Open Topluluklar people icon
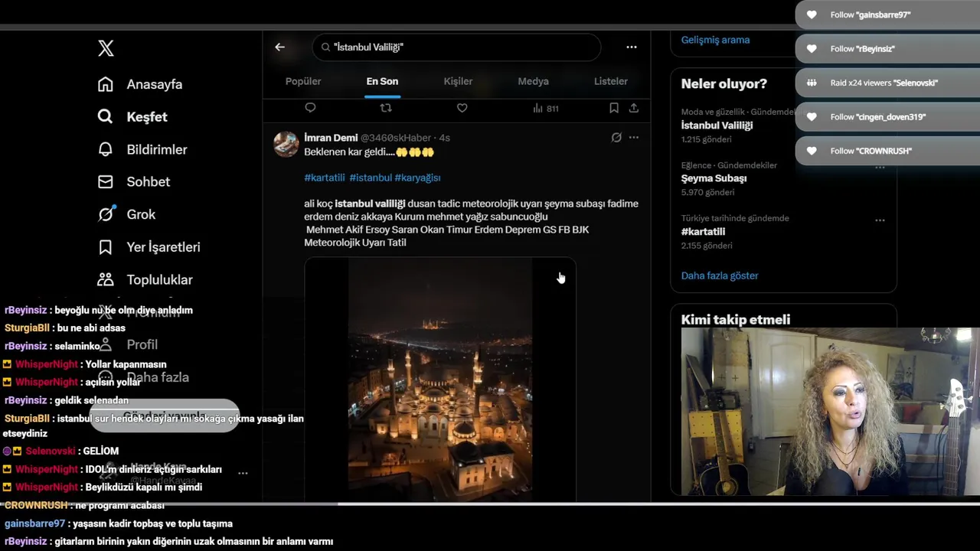 106,279
